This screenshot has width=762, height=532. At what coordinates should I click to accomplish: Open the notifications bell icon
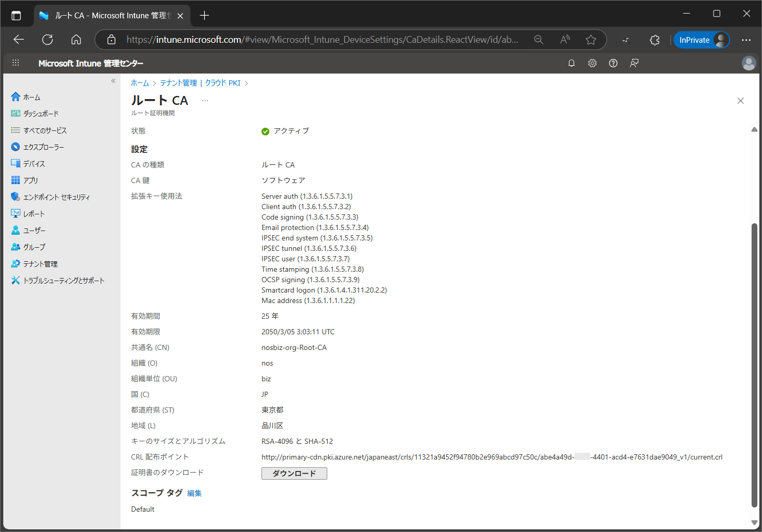click(x=571, y=63)
